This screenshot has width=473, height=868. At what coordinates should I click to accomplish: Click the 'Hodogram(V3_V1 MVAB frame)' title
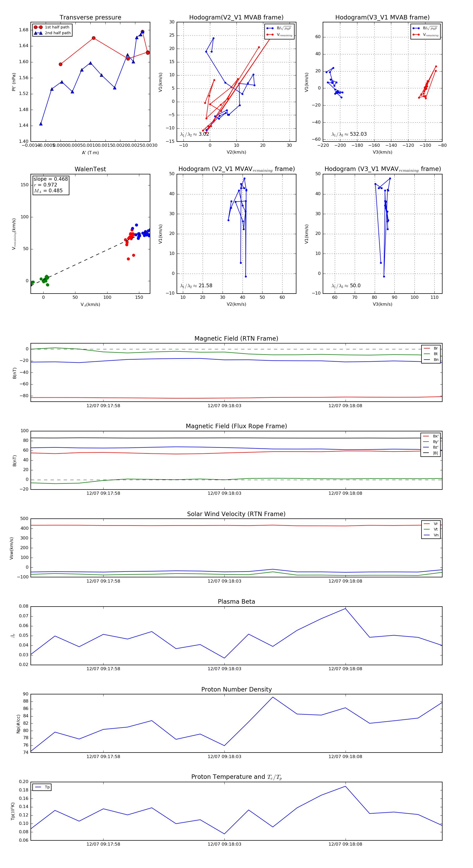382,18
